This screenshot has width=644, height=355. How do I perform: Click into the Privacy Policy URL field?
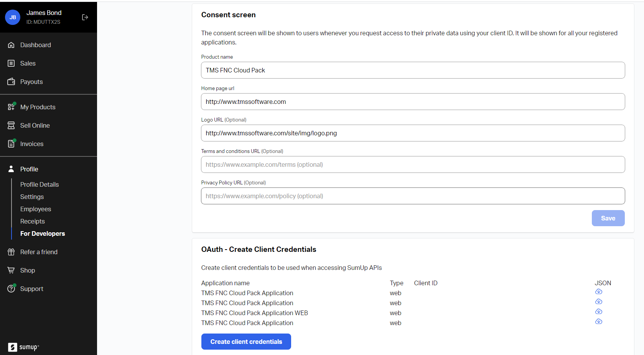tap(413, 196)
